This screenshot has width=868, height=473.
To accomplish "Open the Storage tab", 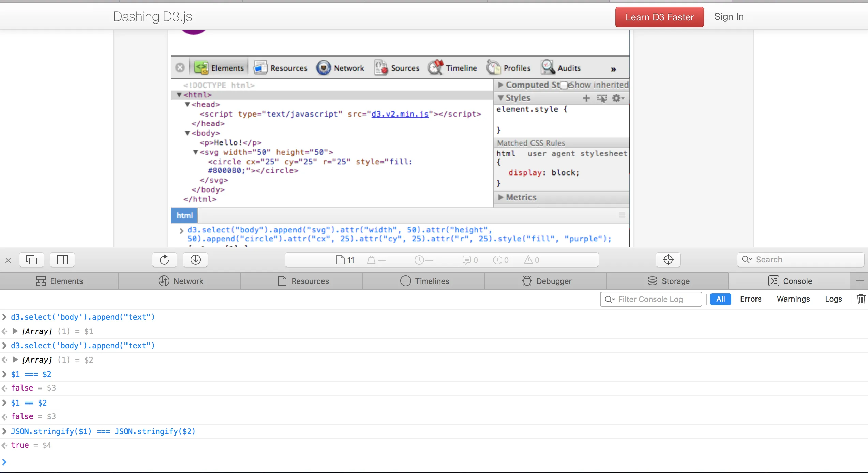I will pos(669,281).
